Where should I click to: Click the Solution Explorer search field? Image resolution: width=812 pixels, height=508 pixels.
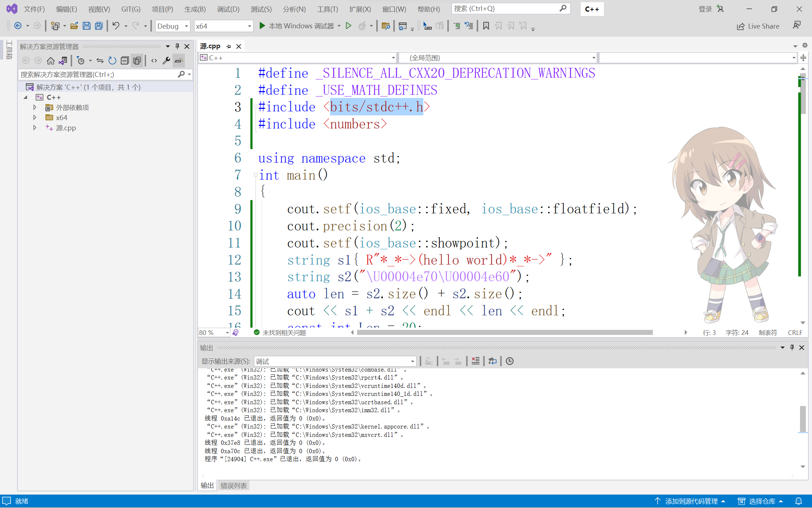click(x=105, y=74)
